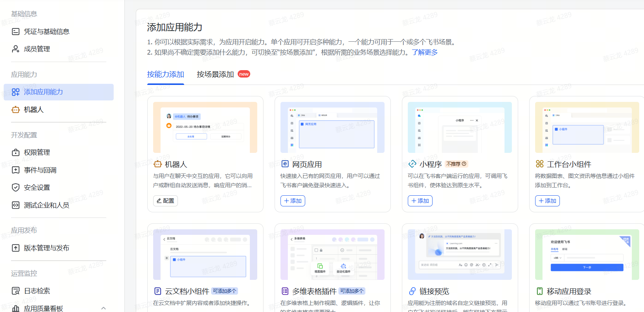Collapse the 应用质量看板 chevron

pyautogui.click(x=103, y=308)
